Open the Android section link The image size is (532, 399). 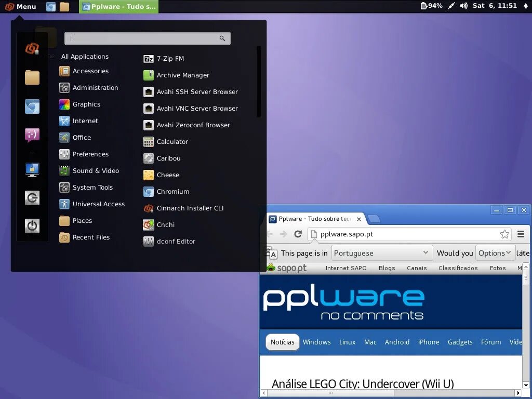tap(397, 342)
